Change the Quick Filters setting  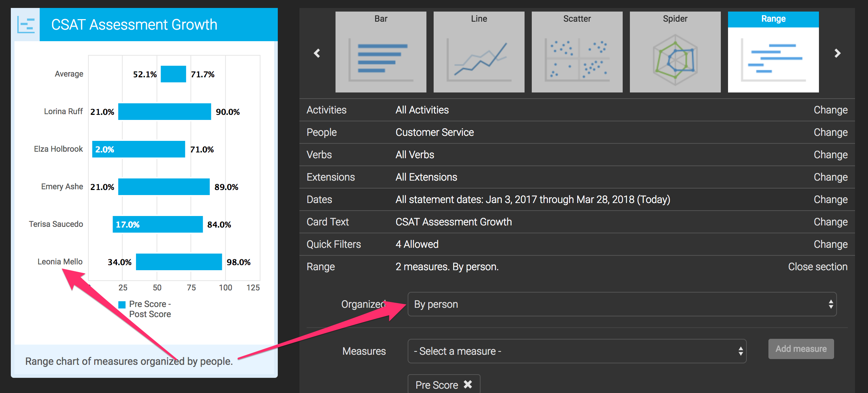[830, 244]
